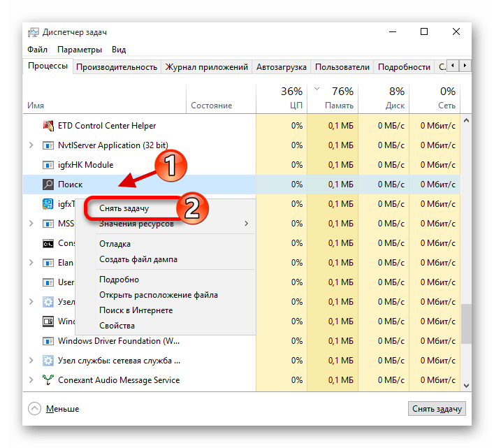The height and width of the screenshot is (448, 494).
Task: Choose Снять задачу in context menu
Action: [124, 208]
